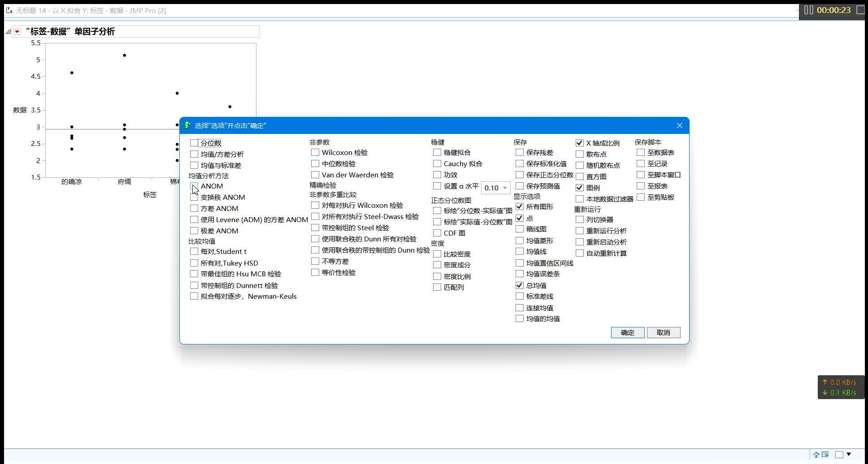This screenshot has width=868, height=464.
Task: Check 中位数检验 option
Action: point(315,163)
